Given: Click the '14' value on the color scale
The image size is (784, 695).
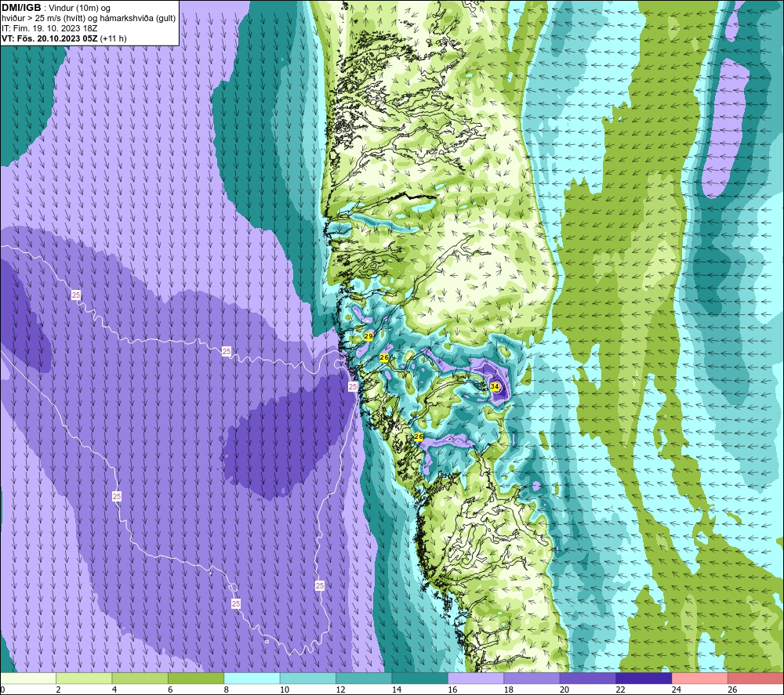Looking at the screenshot, I should (x=397, y=690).
